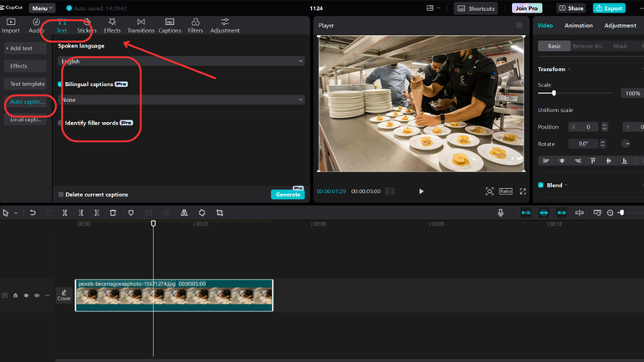Click the Export button

pos(609,8)
